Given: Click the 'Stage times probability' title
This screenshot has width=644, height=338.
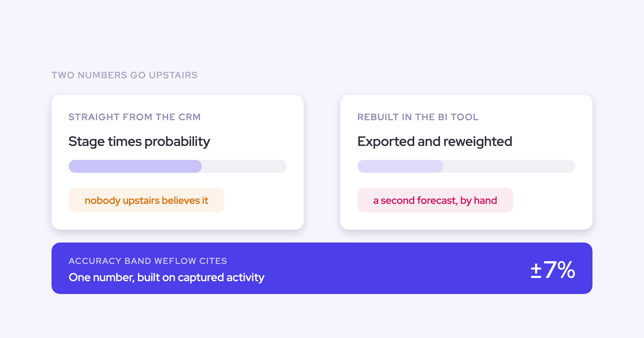Looking at the screenshot, I should point(140,142).
